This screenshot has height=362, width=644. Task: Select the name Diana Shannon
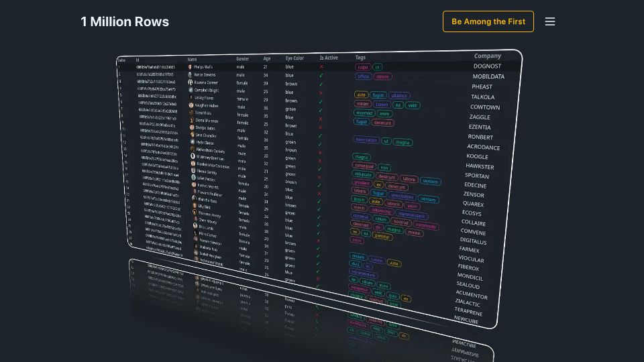click(x=207, y=121)
